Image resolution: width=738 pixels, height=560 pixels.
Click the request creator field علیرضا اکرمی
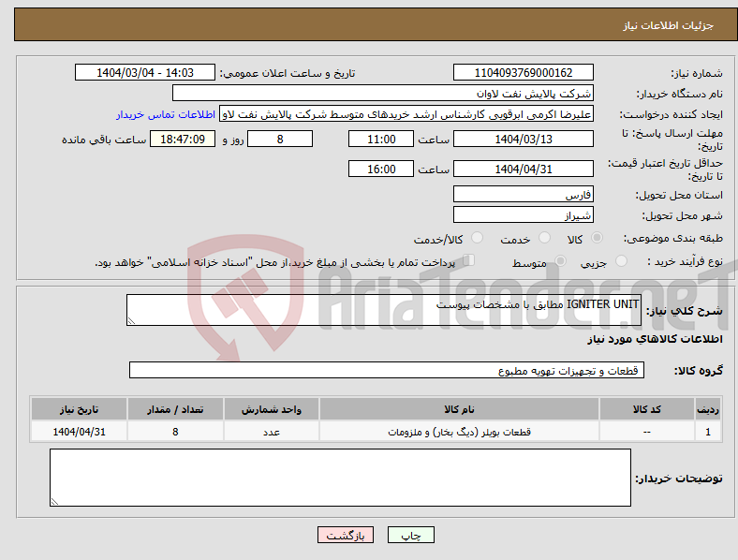pos(406,114)
